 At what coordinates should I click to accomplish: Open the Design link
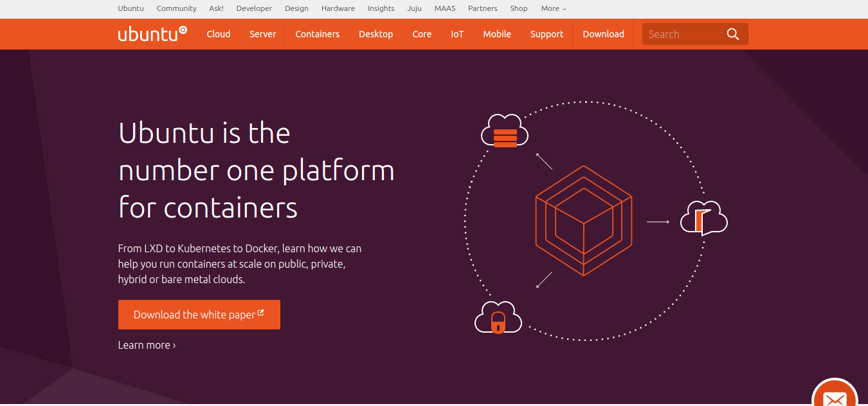296,8
